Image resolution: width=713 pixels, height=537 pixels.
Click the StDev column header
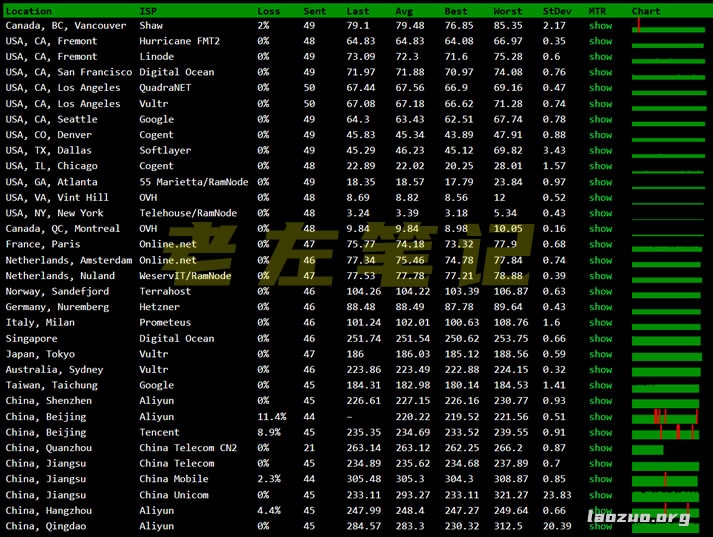(x=557, y=11)
